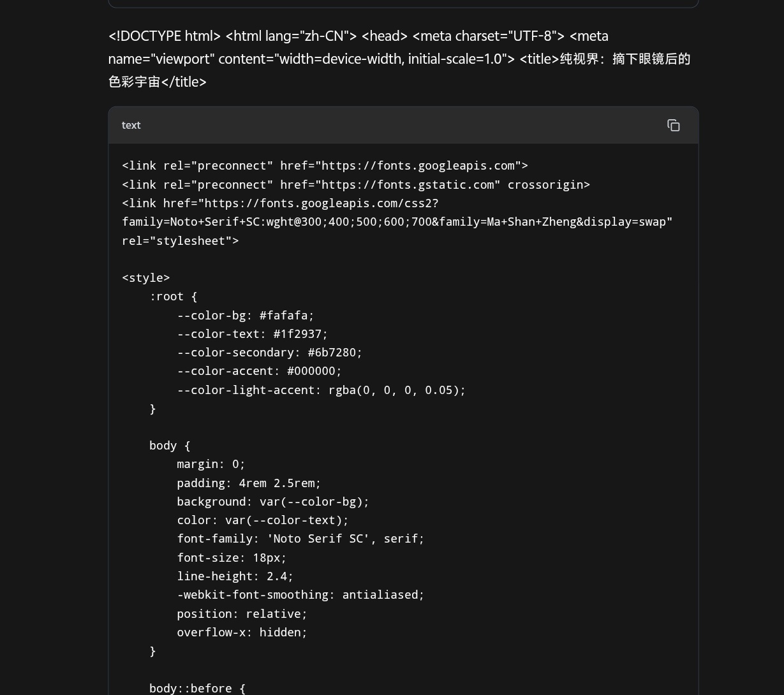Click the fonts.googleapis.com preconnect link line
The height and width of the screenshot is (695, 784).
pyautogui.click(x=325, y=166)
